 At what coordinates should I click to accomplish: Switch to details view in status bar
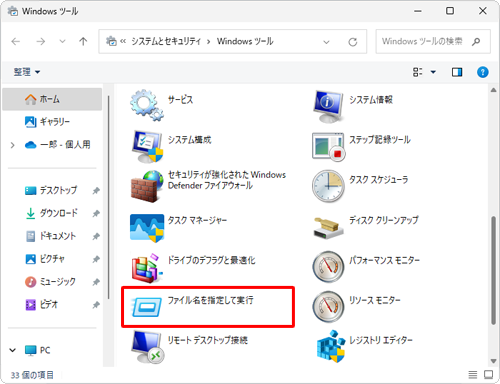[x=473, y=375]
